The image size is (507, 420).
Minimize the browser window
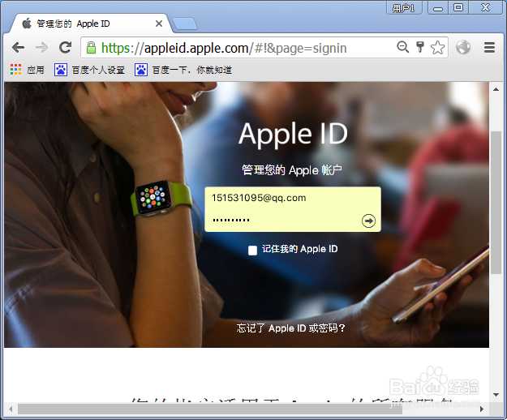(x=438, y=8)
